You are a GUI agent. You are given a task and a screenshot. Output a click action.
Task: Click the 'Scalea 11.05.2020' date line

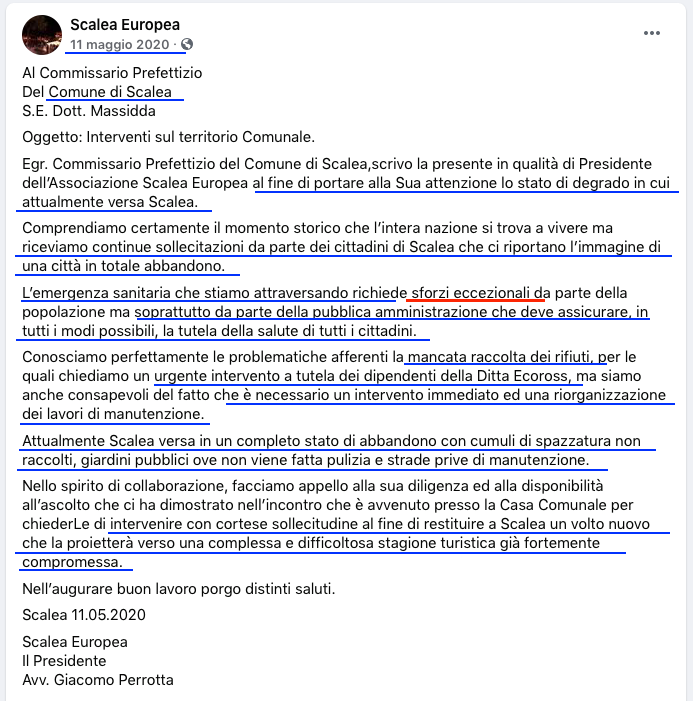(84, 615)
